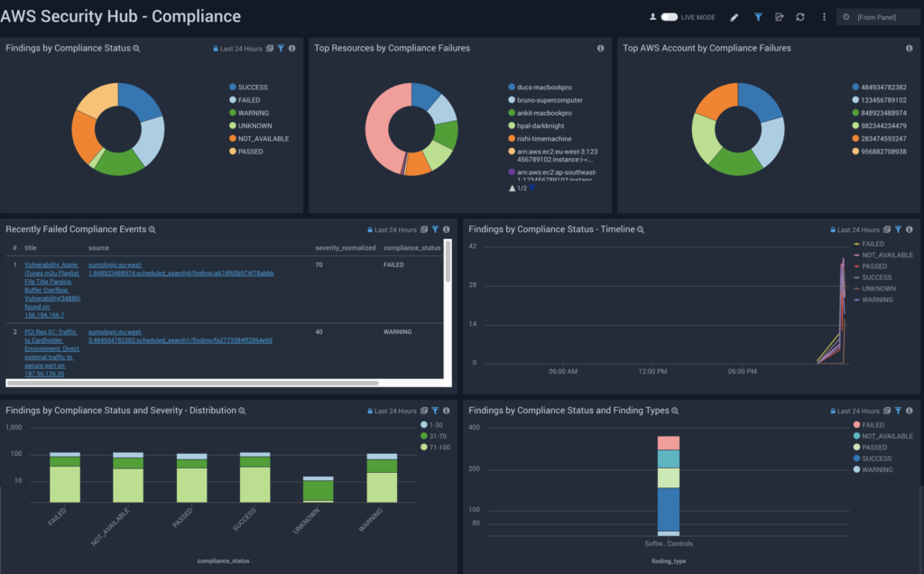The image size is (924, 574).
Task: Toggle SUCCESS legend item in compliance status donut
Action: (x=249, y=88)
